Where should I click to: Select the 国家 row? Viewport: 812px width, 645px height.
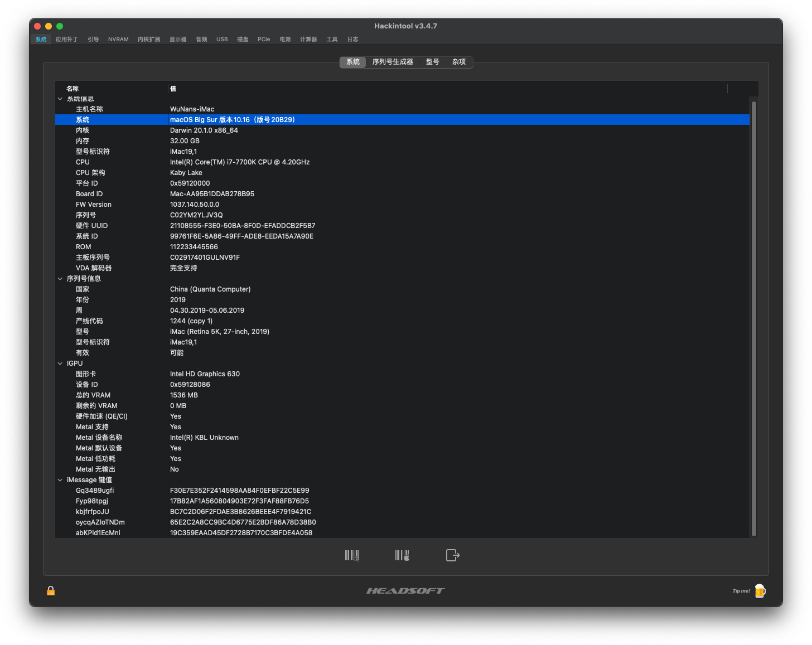[402, 289]
